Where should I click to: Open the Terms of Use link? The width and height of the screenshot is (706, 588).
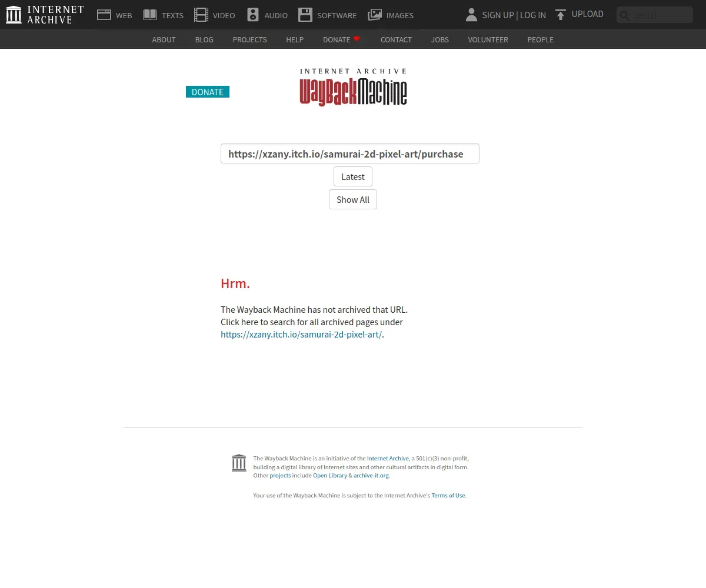[448, 495]
